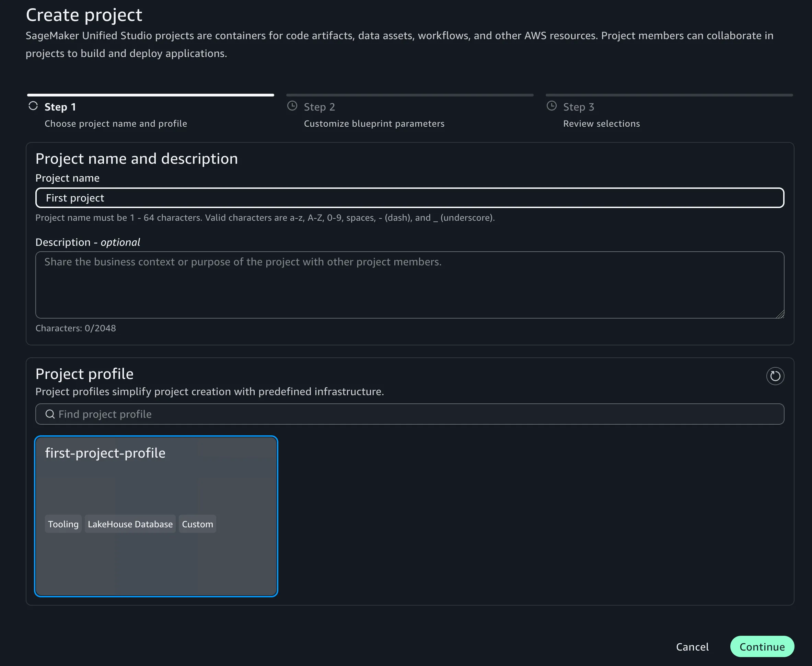Click the search magnifier icon in profile finder

[x=50, y=414]
